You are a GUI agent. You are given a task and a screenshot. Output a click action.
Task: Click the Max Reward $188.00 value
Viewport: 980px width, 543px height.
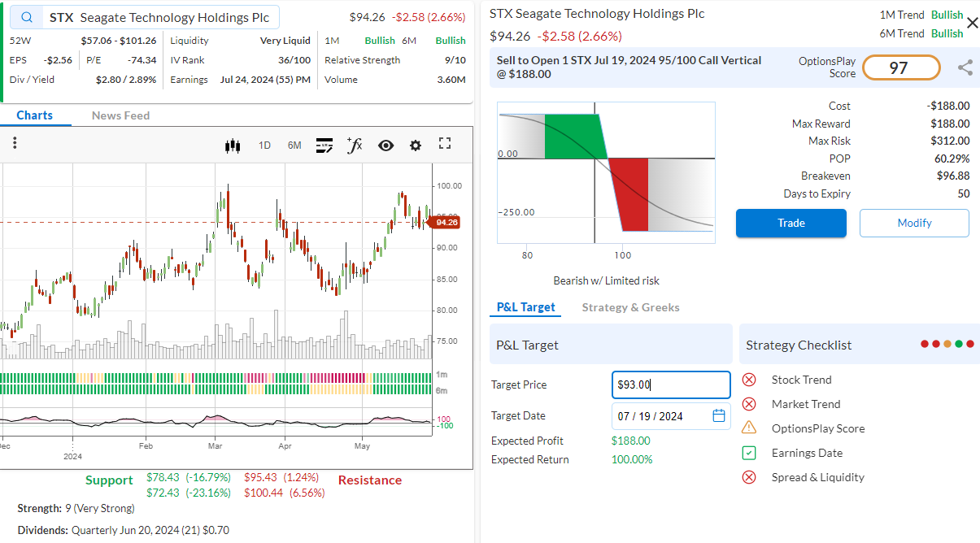pos(950,124)
